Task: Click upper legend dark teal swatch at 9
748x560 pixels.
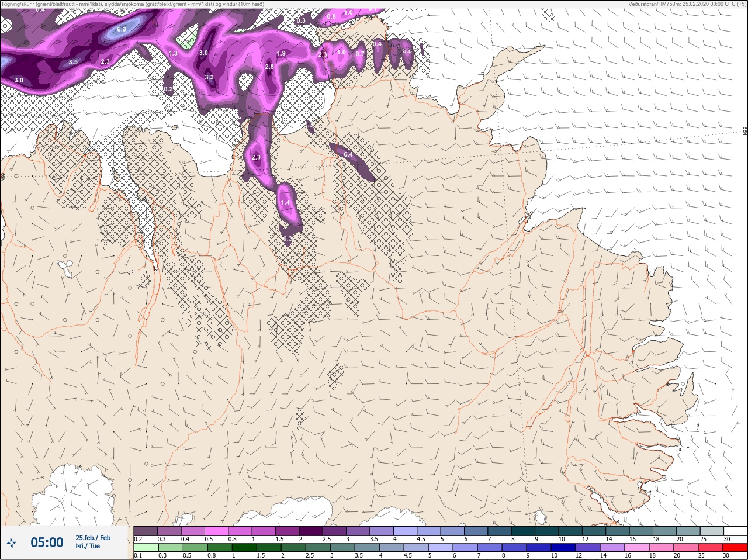Action: coord(547,531)
